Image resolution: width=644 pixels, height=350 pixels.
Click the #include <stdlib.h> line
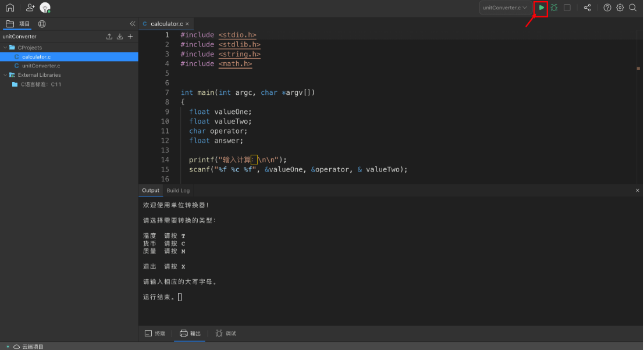point(220,44)
